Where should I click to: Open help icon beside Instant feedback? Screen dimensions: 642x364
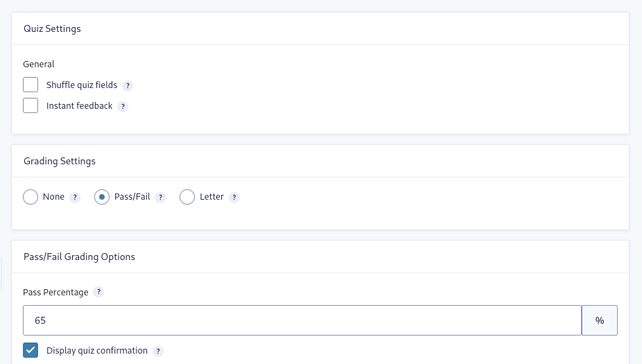[123, 107]
